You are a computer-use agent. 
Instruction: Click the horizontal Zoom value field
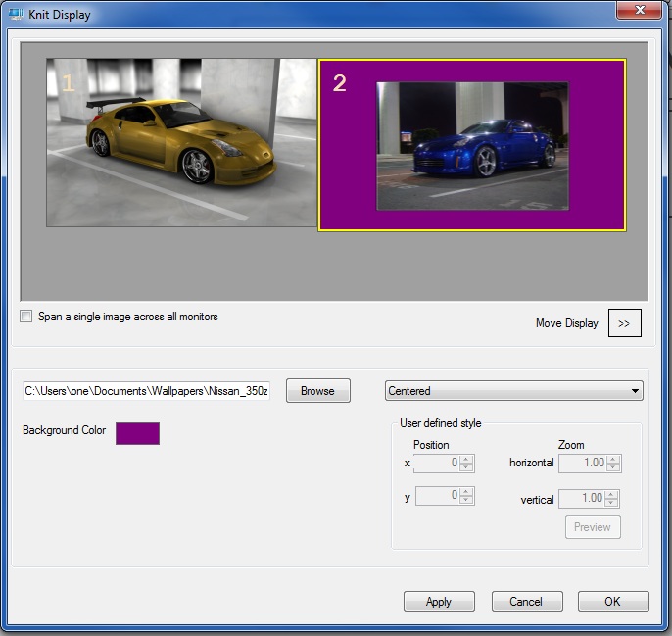583,464
